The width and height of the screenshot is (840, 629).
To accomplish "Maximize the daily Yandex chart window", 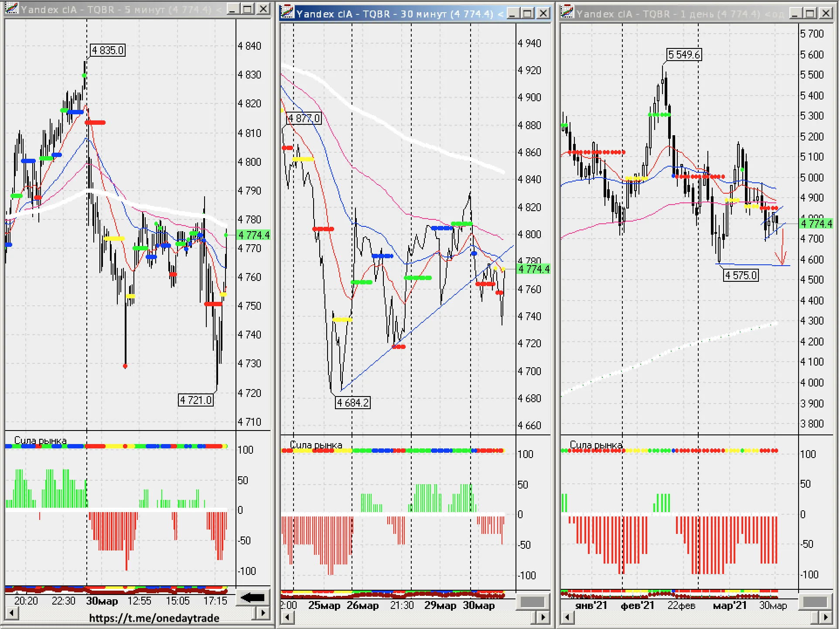I will tap(810, 14).
